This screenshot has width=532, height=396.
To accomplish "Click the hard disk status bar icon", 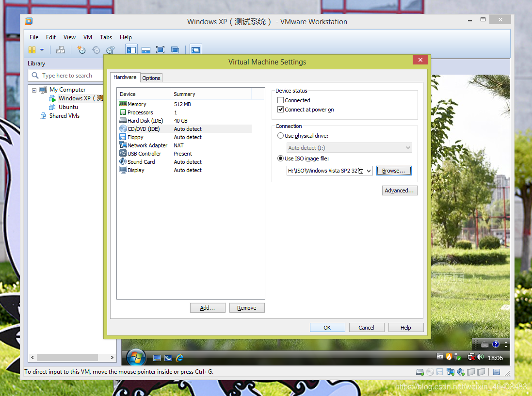I will click(x=420, y=372).
